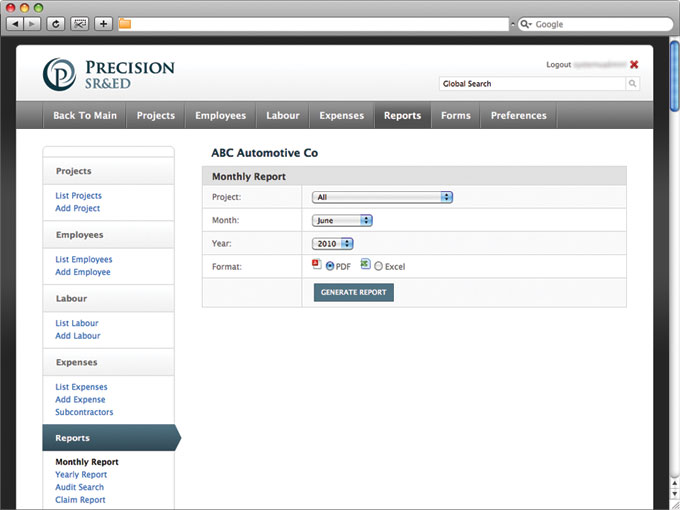The height and width of the screenshot is (510, 680).
Task: Click the Format: field label
Action: (227, 267)
